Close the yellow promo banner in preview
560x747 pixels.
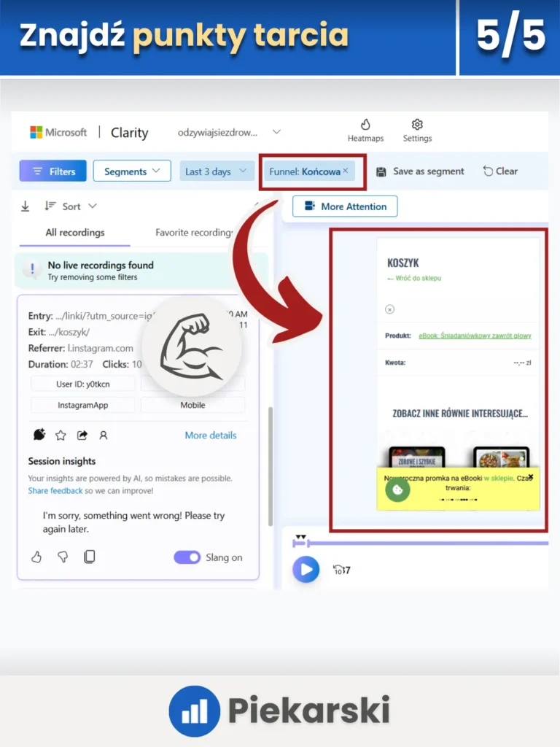[x=531, y=477]
